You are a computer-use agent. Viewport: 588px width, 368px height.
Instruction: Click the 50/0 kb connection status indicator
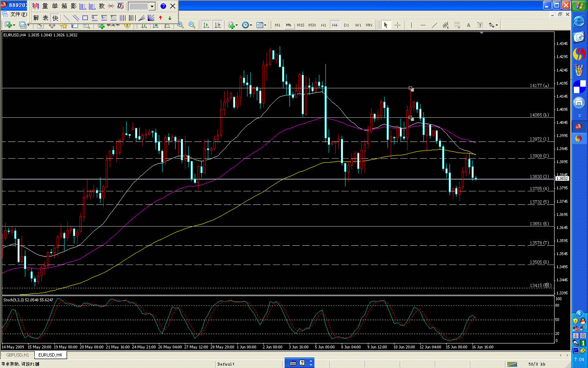[537, 364]
